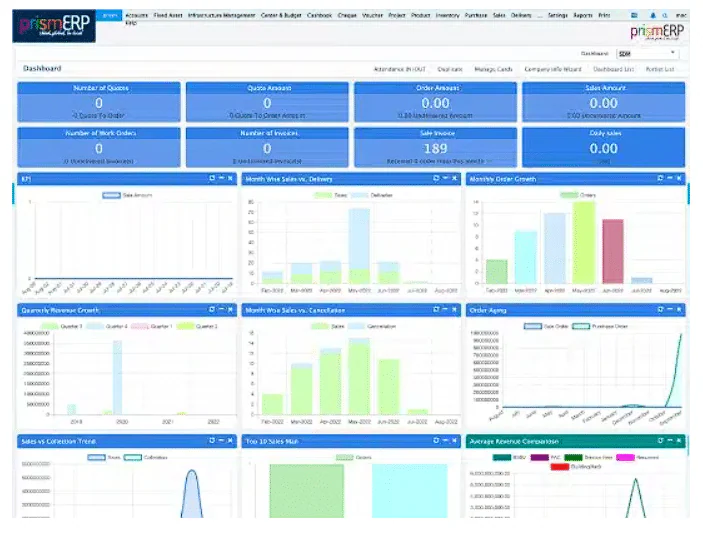Select the Sale Invoice card showing 189
The height and width of the screenshot is (555, 703).
[435, 147]
